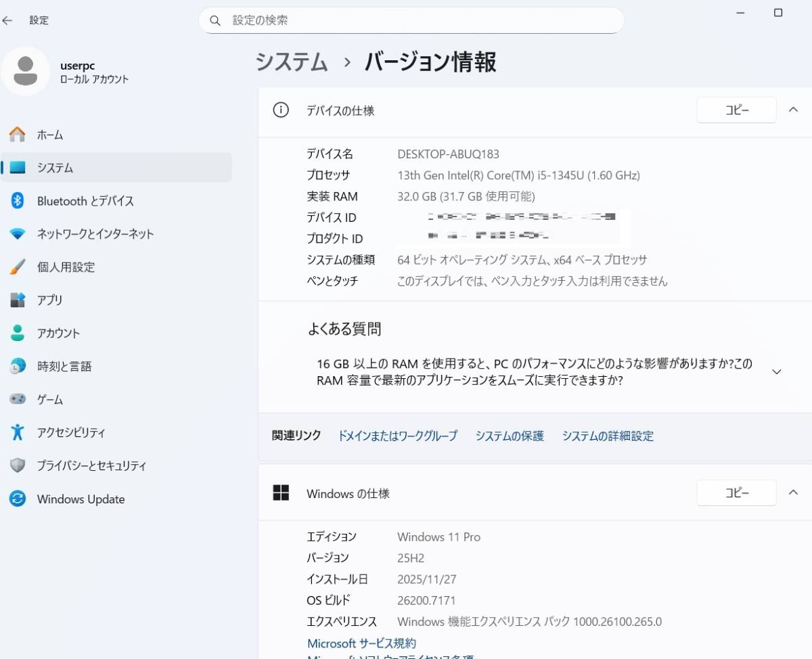The width and height of the screenshot is (812, 659).
Task: Click the 時刻と言語 clock globe icon
Action: pyautogui.click(x=18, y=366)
